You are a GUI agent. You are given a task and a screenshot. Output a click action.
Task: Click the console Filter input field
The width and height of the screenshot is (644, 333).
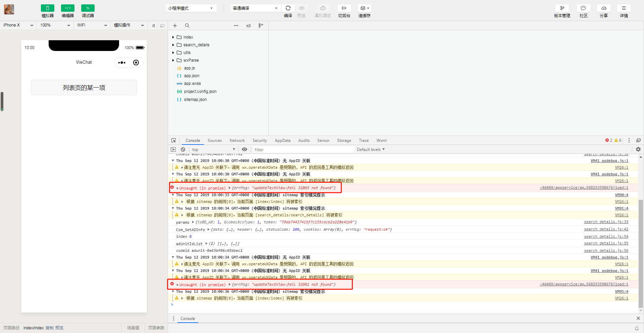(x=303, y=150)
